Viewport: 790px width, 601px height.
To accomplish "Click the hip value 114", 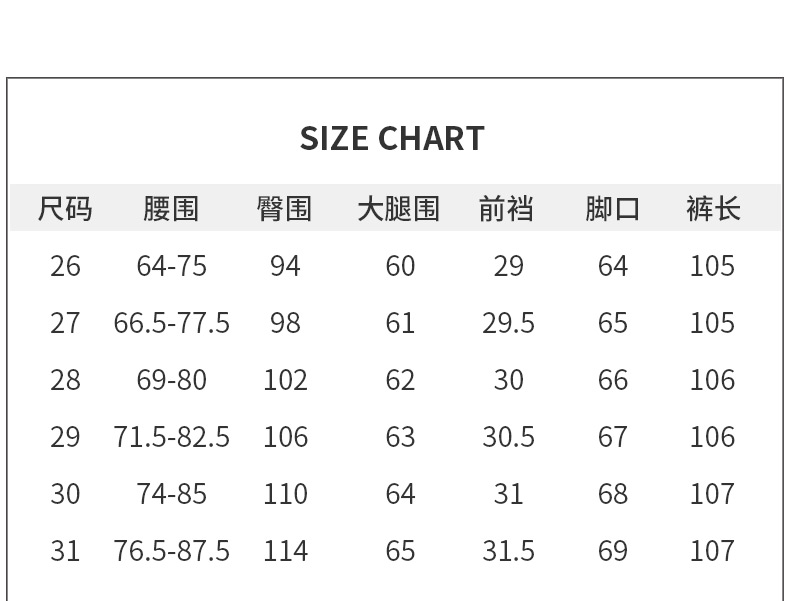I will pyautogui.click(x=285, y=551).
